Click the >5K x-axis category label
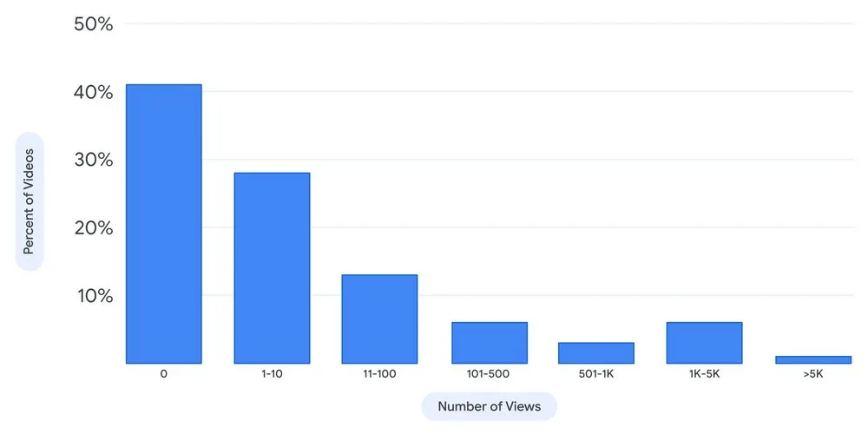Viewport: 868px width, 434px height. click(x=813, y=375)
